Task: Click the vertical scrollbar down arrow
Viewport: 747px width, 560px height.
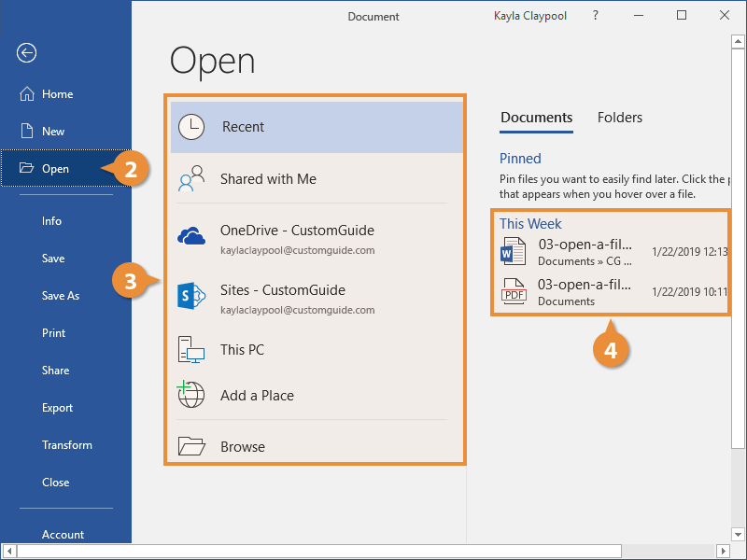Action: pyautogui.click(x=738, y=534)
